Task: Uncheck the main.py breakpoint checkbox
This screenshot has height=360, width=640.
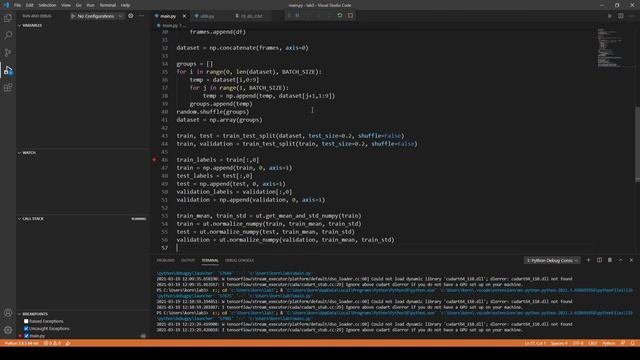Action: click(x=26, y=336)
